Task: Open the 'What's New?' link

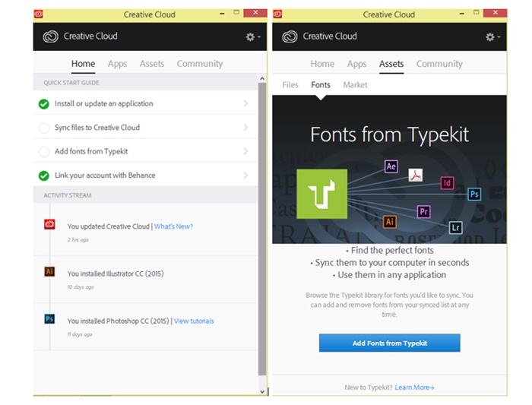Action: click(173, 226)
